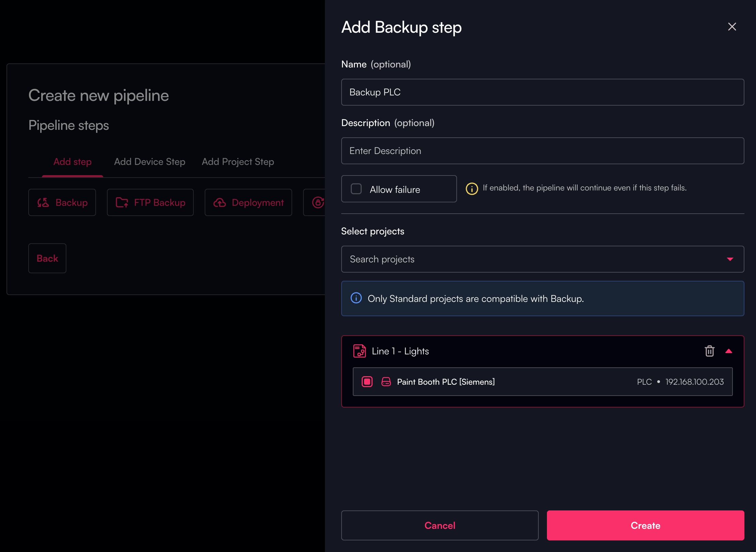Screen dimensions: 756x552
Task: Click the Line 1 - Lights project icon
Action: point(359,351)
